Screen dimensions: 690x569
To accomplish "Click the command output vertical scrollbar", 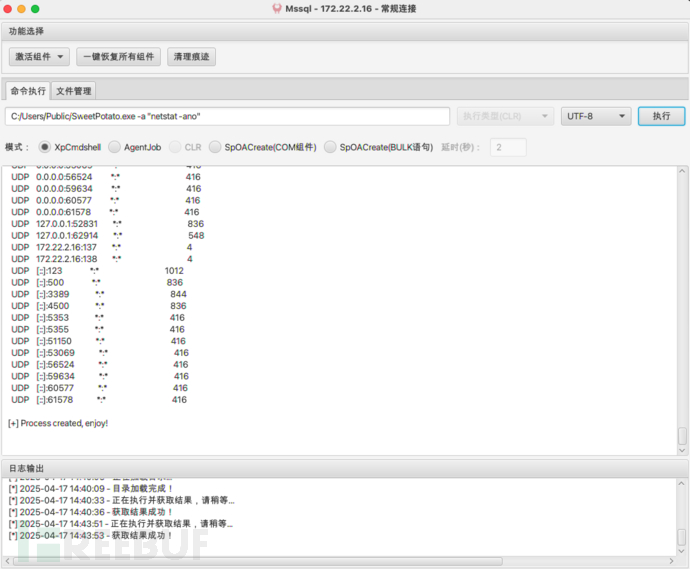I will click(682, 436).
